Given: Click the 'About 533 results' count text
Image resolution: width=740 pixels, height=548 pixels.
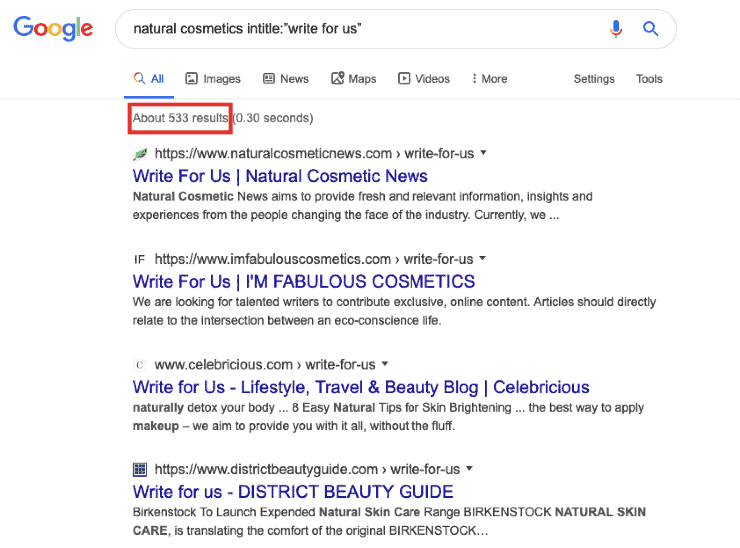Looking at the screenshot, I should pos(180,118).
